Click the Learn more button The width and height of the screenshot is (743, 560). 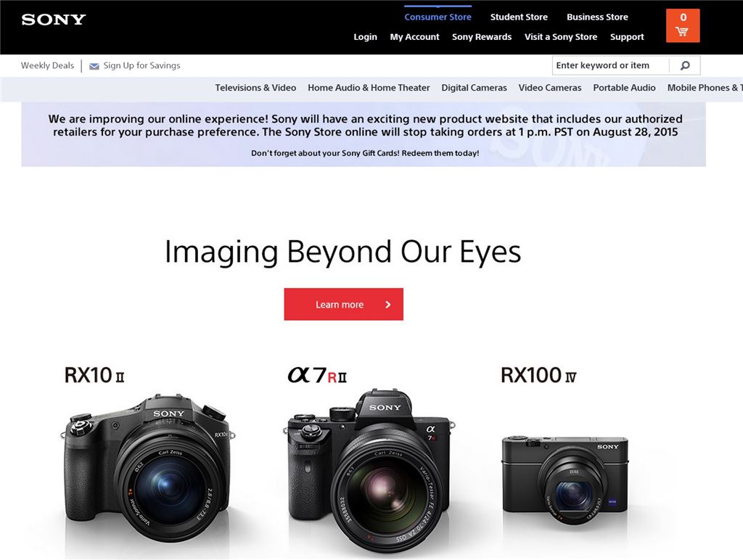coord(343,304)
